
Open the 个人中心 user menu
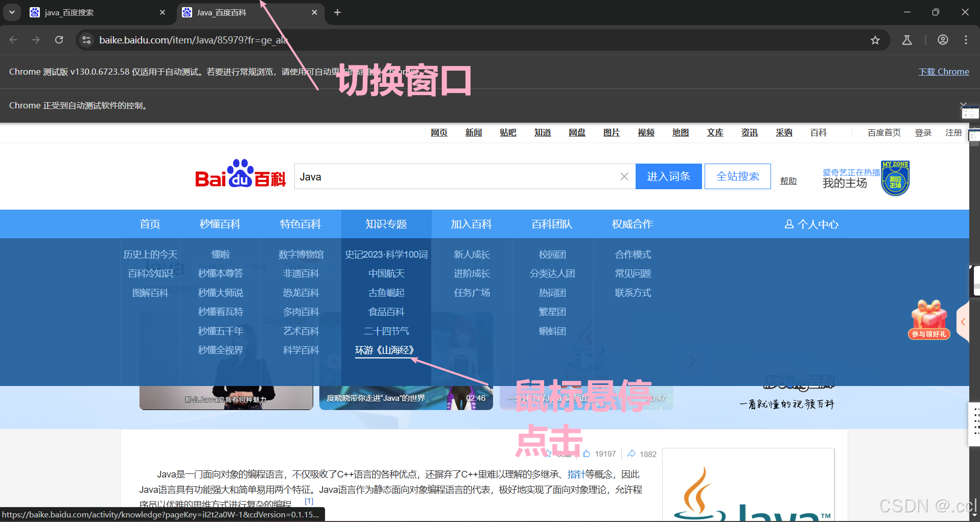point(811,224)
